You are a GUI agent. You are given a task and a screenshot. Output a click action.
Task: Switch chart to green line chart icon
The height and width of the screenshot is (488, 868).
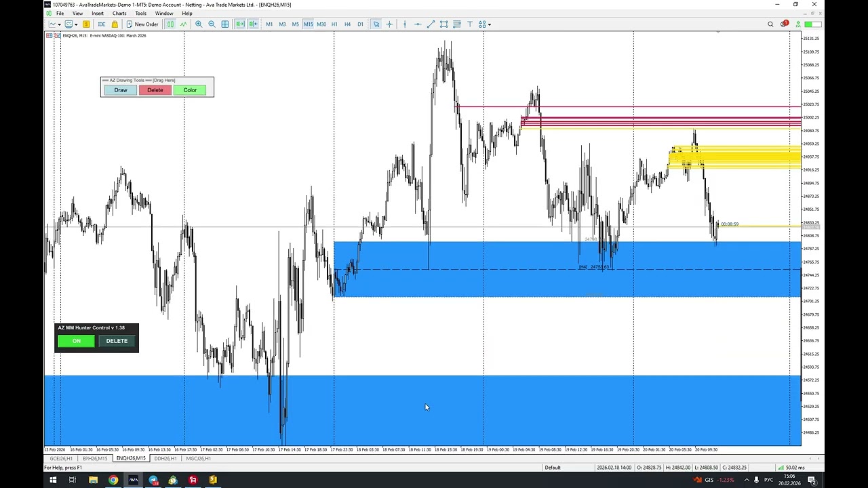[x=183, y=24]
